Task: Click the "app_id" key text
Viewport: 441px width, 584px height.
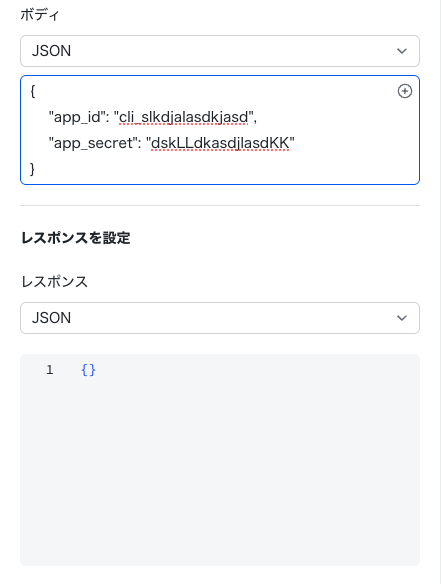Action: pyautogui.click(x=77, y=117)
